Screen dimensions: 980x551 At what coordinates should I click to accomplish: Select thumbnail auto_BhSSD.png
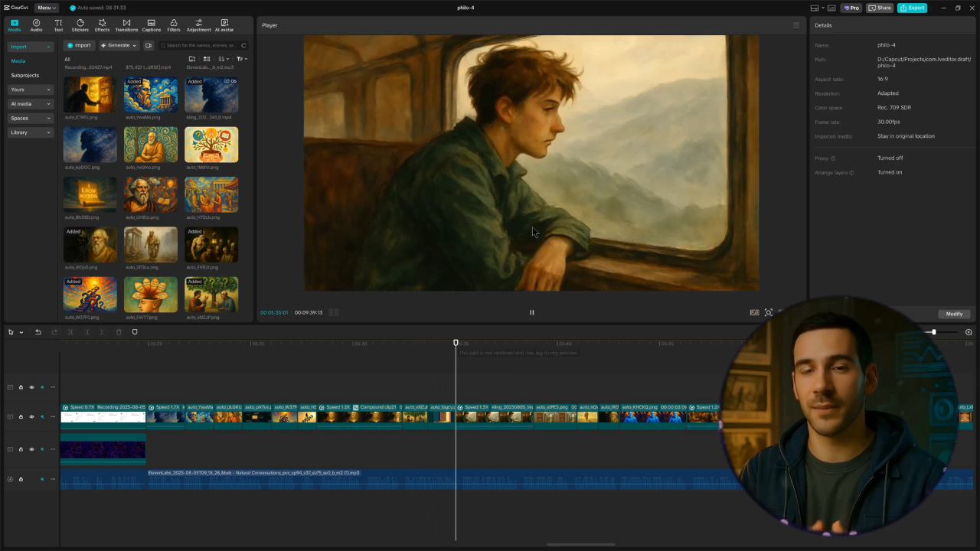(90, 194)
